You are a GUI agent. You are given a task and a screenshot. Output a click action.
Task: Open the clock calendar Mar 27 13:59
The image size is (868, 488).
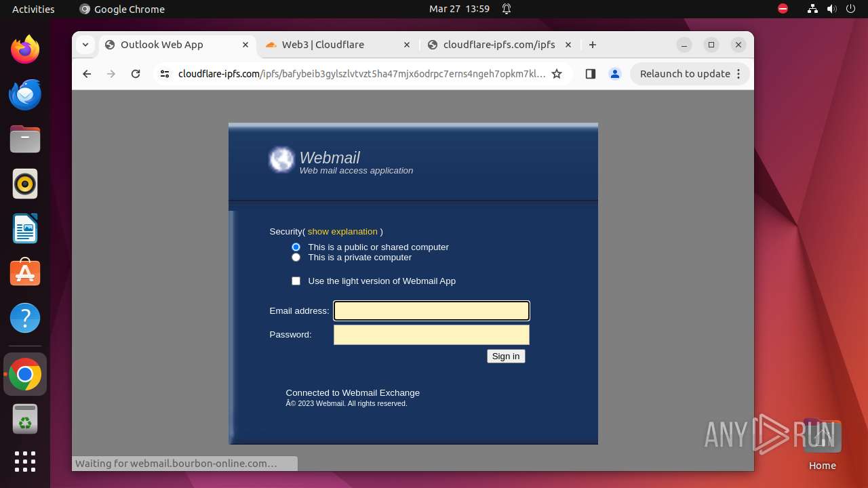click(x=459, y=9)
